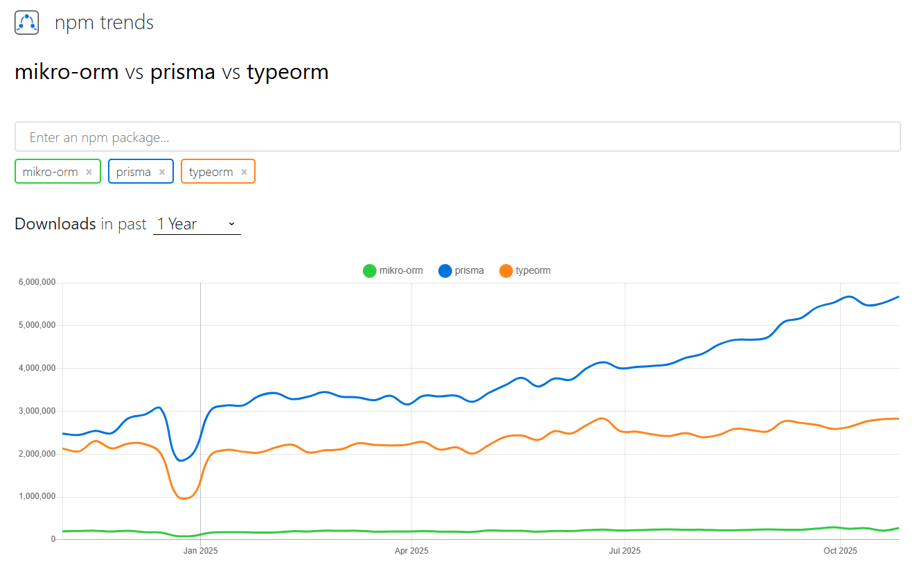Remove typeorm package tag
924x571 pixels.
(244, 172)
